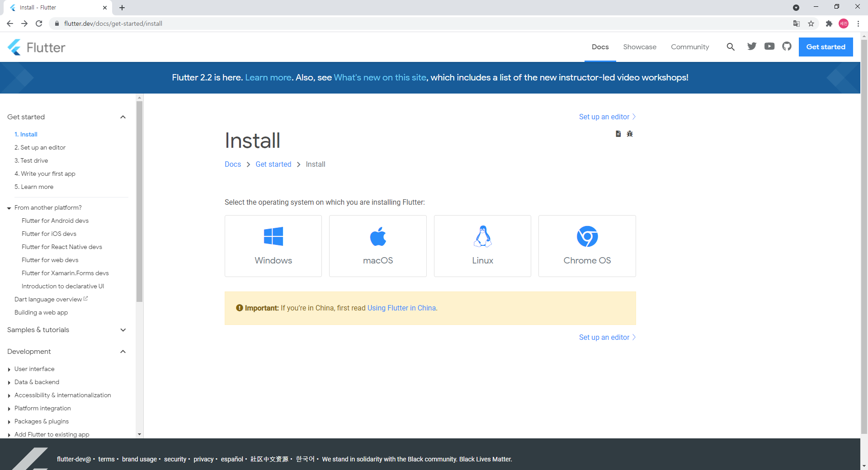This screenshot has width=868, height=470.
Task: Choose the macOS install card
Action: click(378, 246)
